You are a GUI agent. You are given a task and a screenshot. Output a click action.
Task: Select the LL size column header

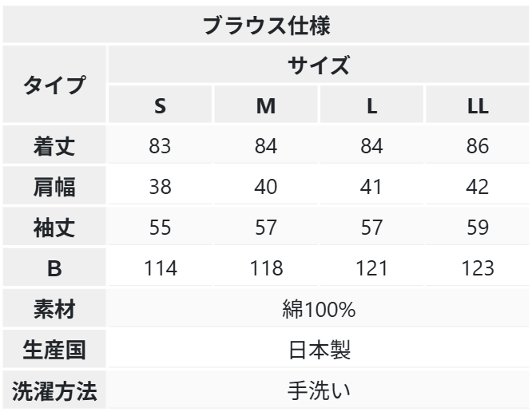click(x=478, y=106)
